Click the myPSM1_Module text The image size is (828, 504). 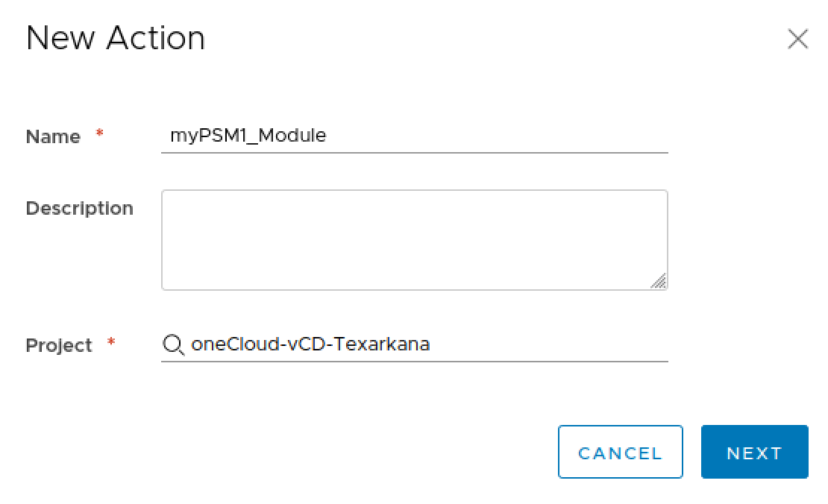pyautogui.click(x=248, y=136)
